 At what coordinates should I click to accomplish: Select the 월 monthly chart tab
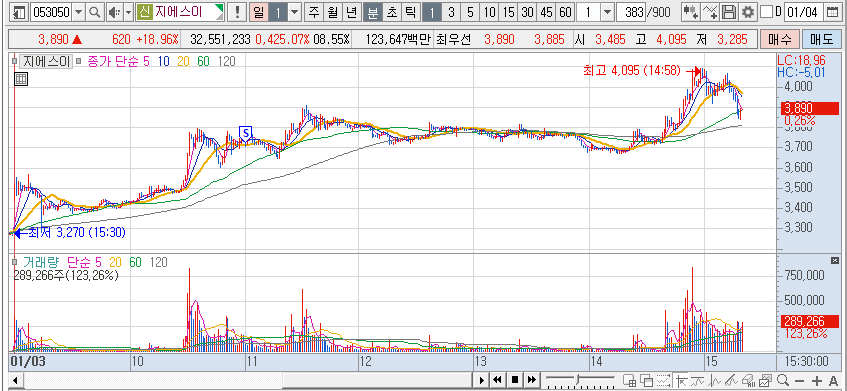tap(332, 12)
